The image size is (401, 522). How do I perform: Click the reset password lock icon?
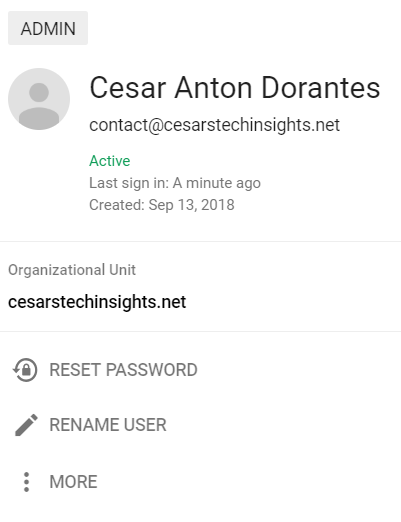point(25,370)
